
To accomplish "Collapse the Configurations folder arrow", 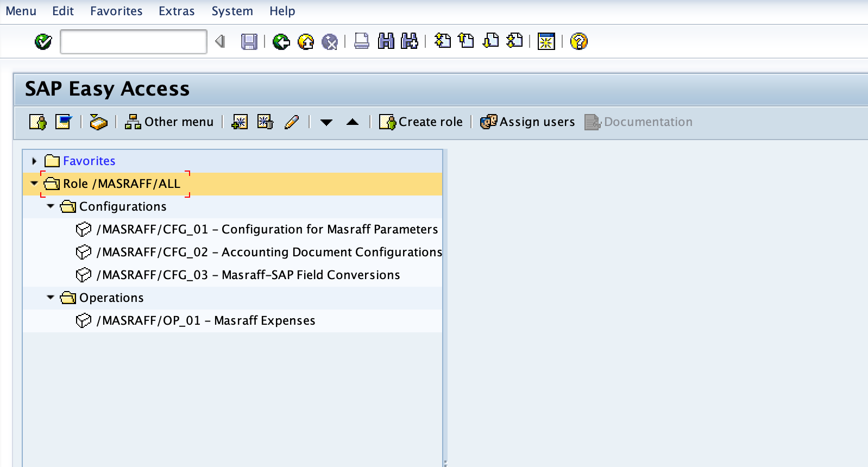I will [x=51, y=206].
